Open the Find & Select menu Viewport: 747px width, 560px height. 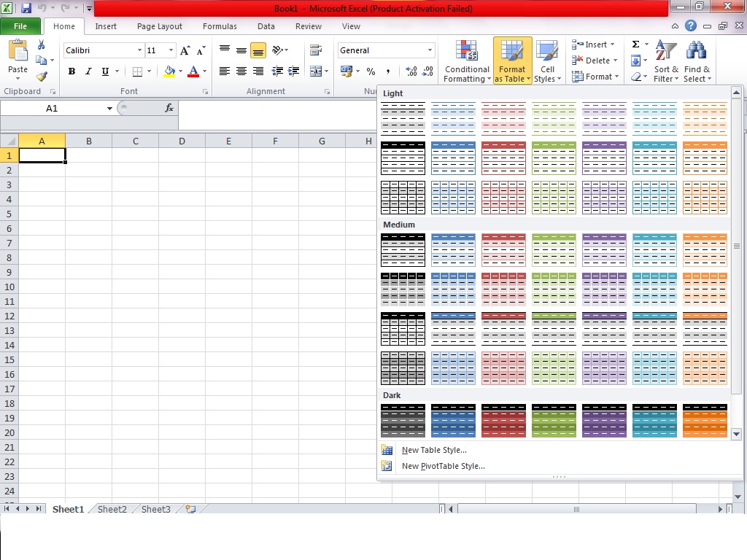tap(697, 61)
